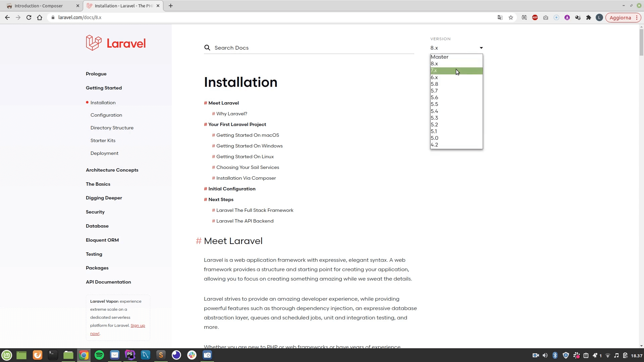Navigate to Architecture Concepts section
This screenshot has height=362, width=644.
pyautogui.click(x=113, y=170)
